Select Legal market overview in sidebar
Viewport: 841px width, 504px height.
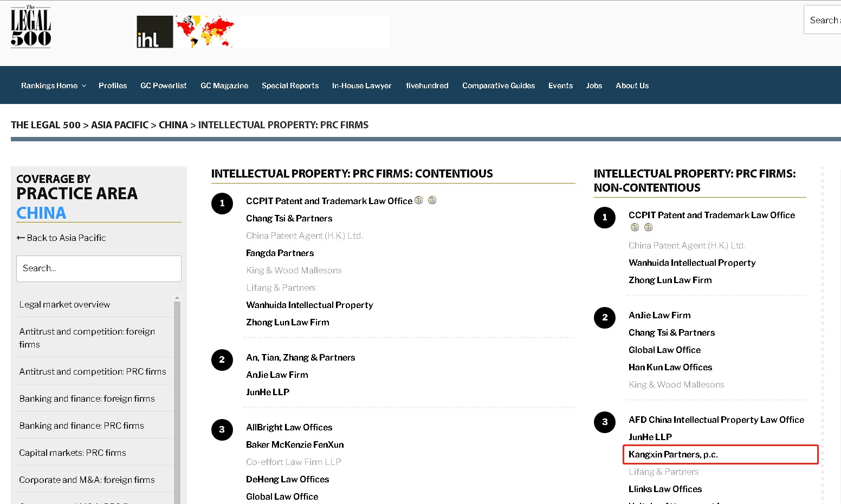pyautogui.click(x=64, y=304)
